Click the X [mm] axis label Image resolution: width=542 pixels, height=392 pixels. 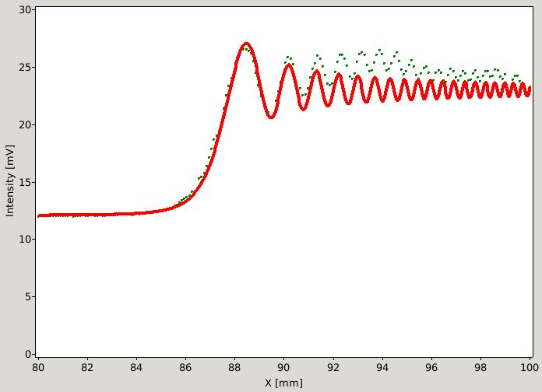tap(283, 383)
